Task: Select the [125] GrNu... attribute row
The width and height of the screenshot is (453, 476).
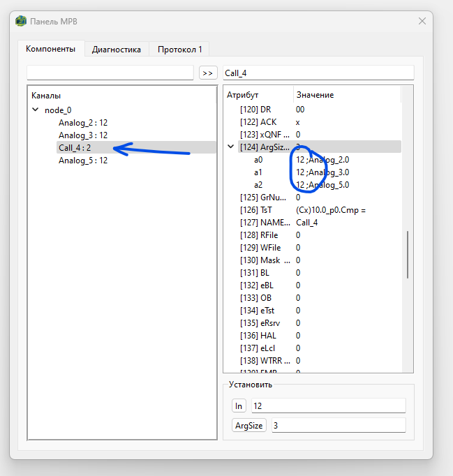Action: (x=320, y=198)
